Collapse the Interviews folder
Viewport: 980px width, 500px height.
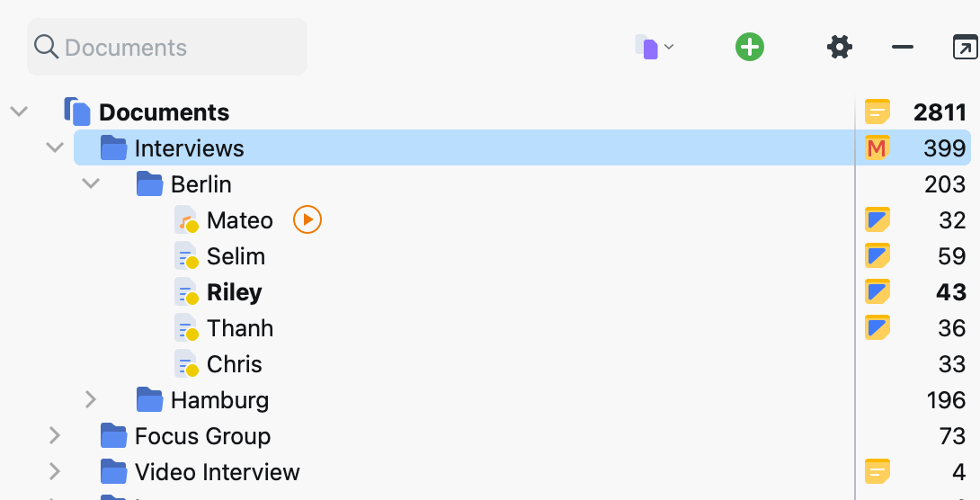tap(55, 148)
